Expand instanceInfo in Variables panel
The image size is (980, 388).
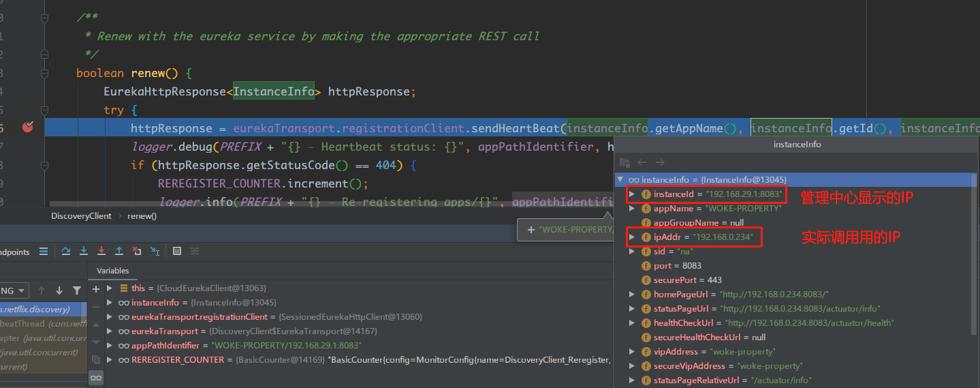point(110,303)
